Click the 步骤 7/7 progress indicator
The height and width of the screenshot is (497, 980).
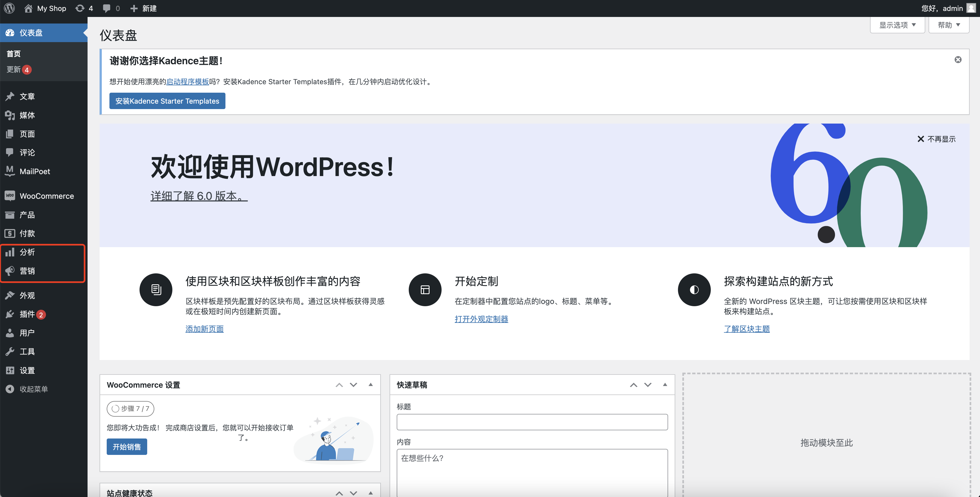tap(130, 408)
